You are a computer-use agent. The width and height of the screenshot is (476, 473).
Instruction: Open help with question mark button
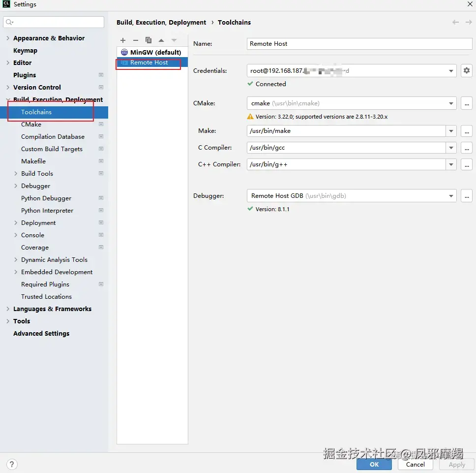[x=11, y=464]
